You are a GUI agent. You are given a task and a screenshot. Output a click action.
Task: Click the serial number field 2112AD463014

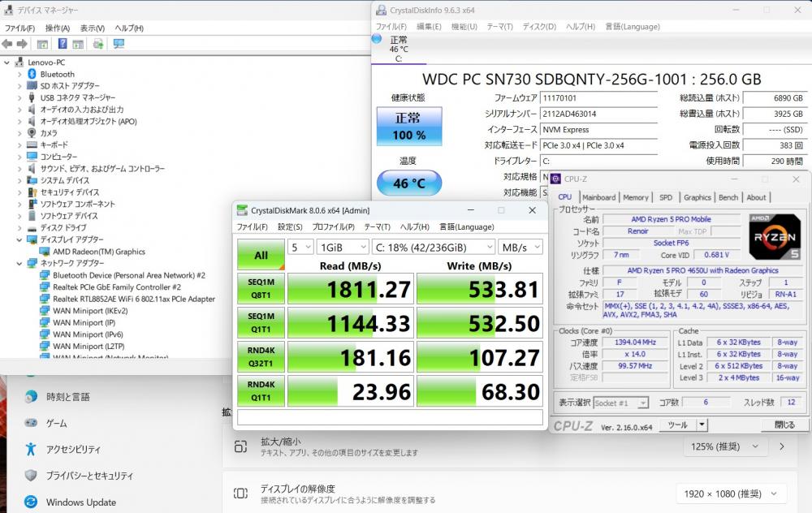599,114
